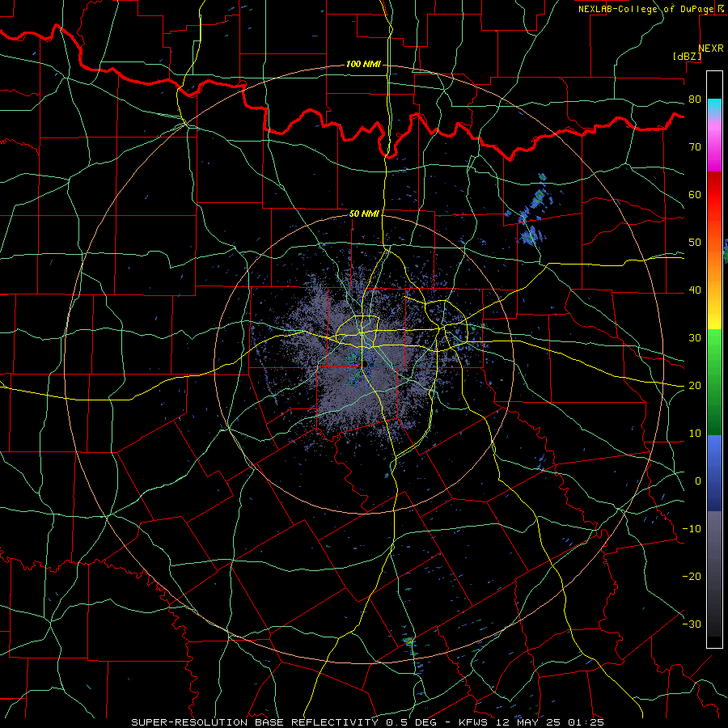Select the 50 value on the dBZ scale

point(695,243)
